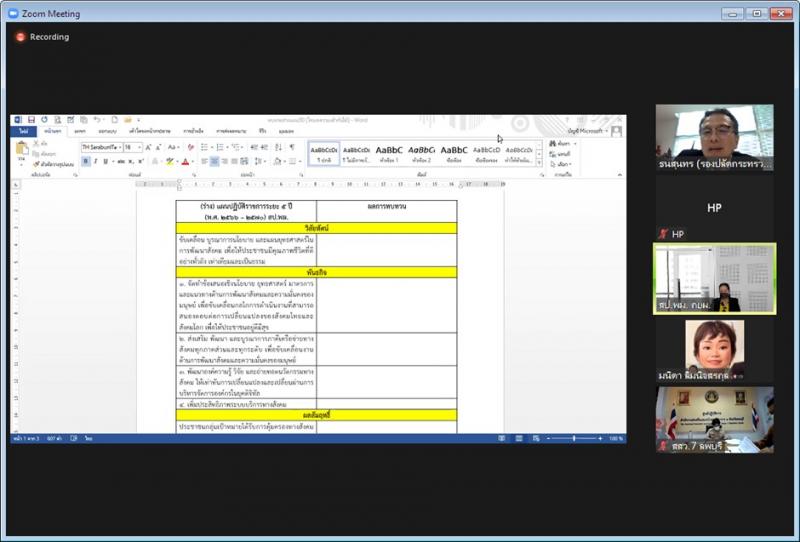
Task: Click the Decrease Indent icon
Action: 254,147
